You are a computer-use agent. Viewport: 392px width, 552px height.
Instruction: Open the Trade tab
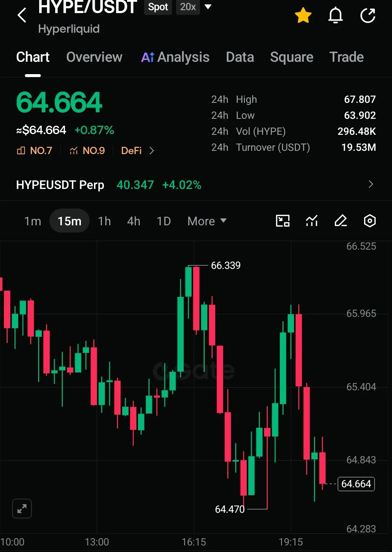[347, 57]
